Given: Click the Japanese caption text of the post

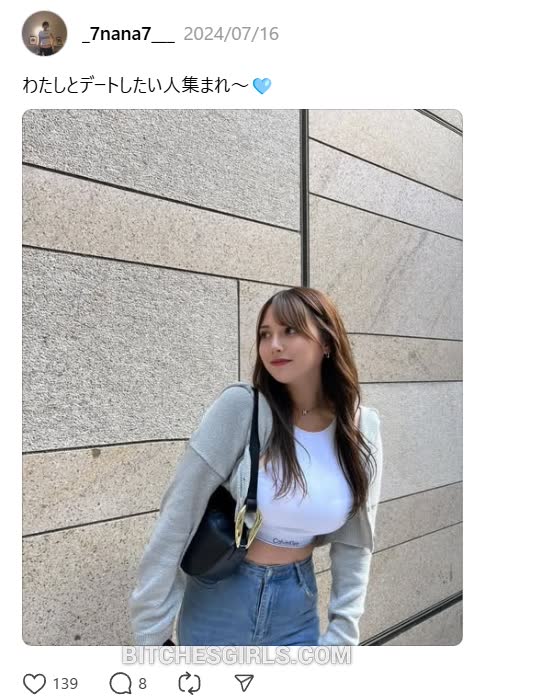Looking at the screenshot, I should (135, 85).
